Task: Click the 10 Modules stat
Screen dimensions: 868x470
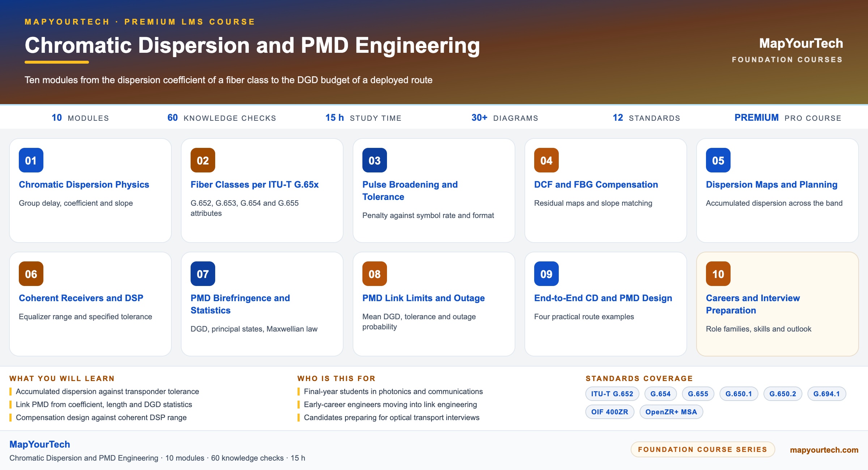Action: pos(80,118)
